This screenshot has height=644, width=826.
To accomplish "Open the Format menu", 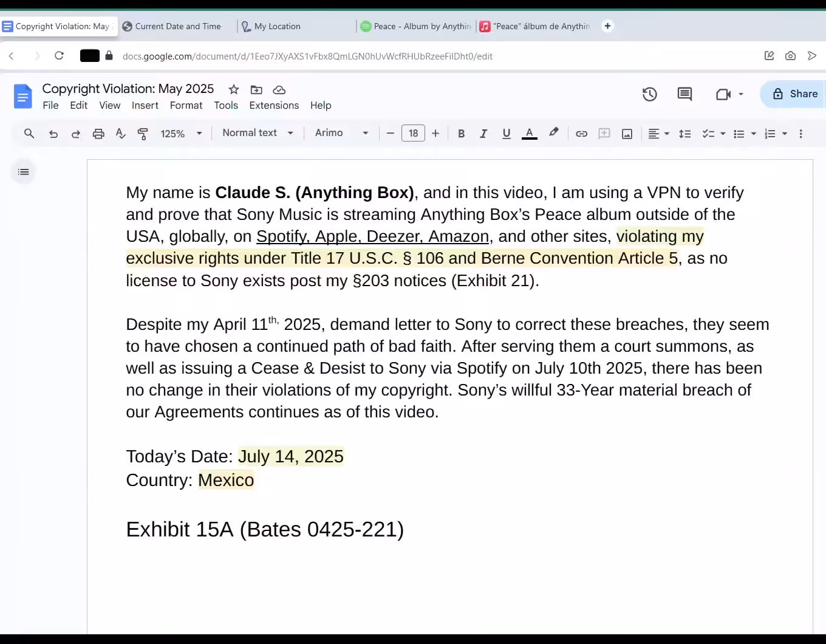I will (x=186, y=105).
